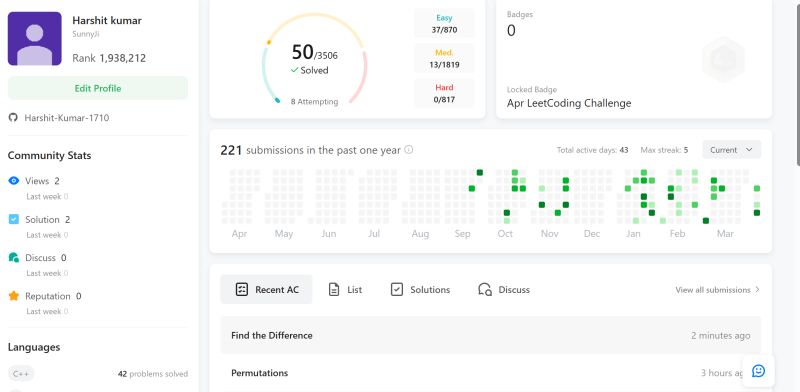Viewport: 800px width, 392px height.
Task: Click the View all submissions chevron
Action: point(757,289)
